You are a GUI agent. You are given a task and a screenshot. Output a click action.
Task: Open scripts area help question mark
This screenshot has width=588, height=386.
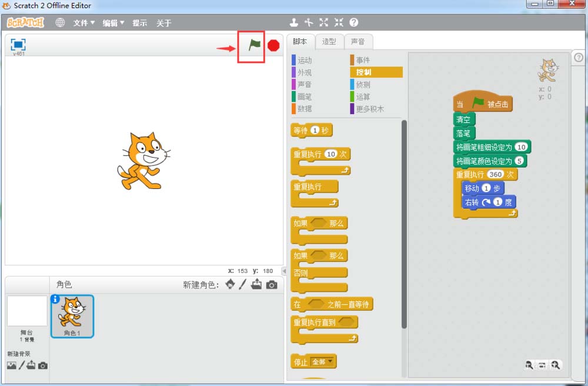coord(579,58)
